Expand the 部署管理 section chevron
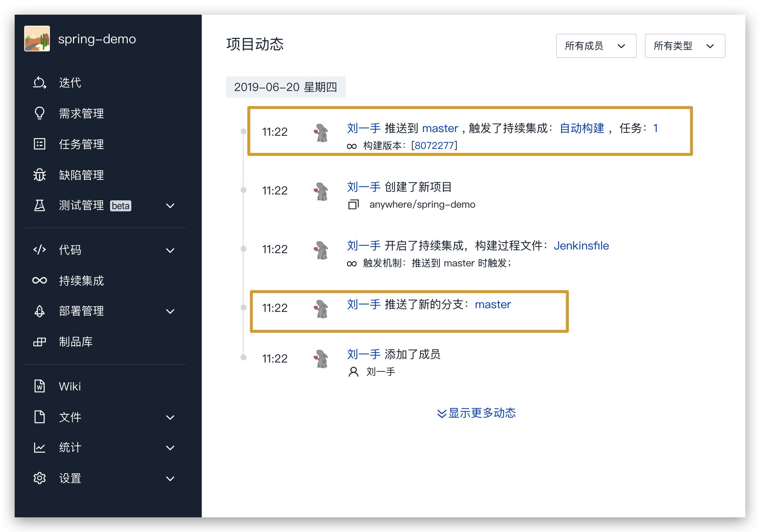760x532 pixels. tap(170, 311)
